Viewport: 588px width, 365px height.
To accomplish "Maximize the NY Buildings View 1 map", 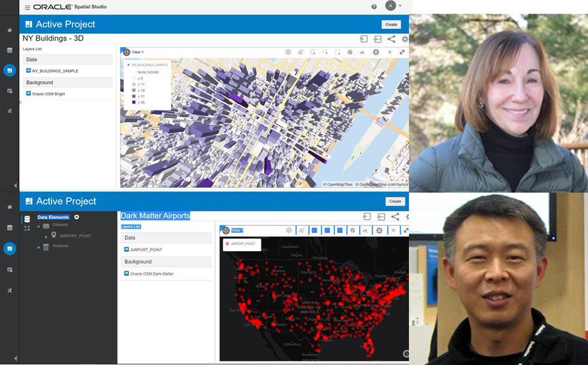I will (402, 52).
